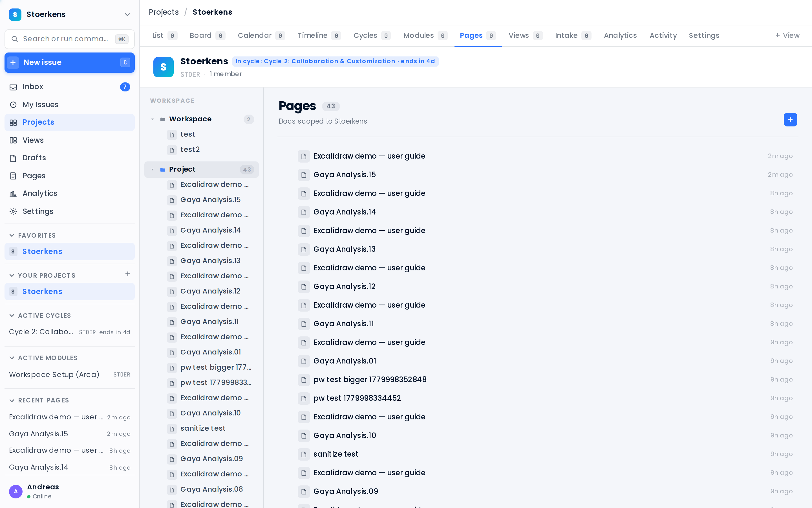
Task: Open the Timeline tab
Action: coord(319,36)
